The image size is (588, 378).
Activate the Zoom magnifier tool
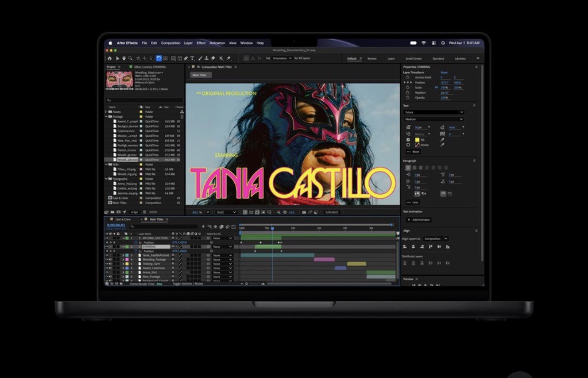(x=130, y=58)
